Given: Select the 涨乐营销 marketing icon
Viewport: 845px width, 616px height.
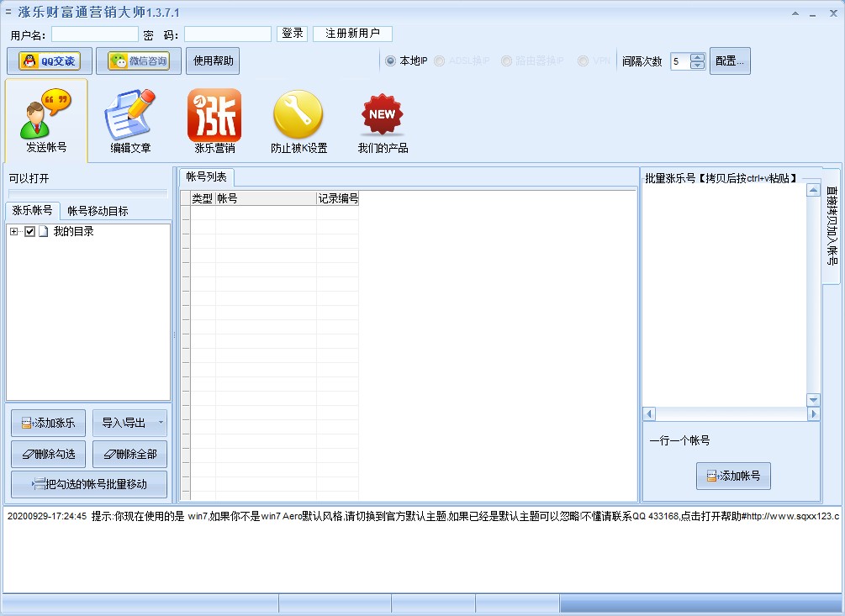Looking at the screenshot, I should [214, 122].
